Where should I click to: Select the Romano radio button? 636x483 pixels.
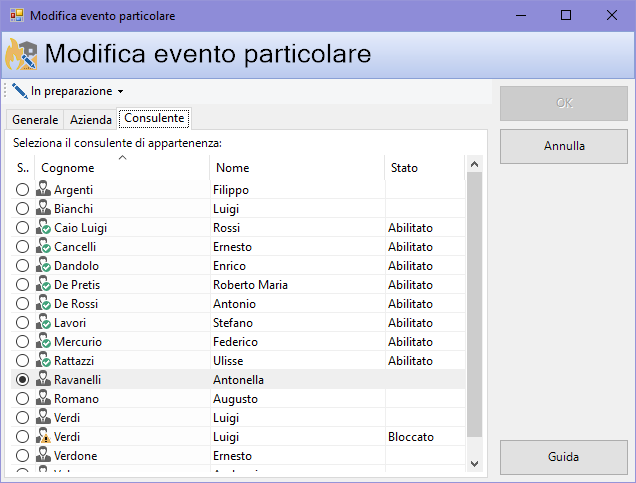tap(22, 399)
